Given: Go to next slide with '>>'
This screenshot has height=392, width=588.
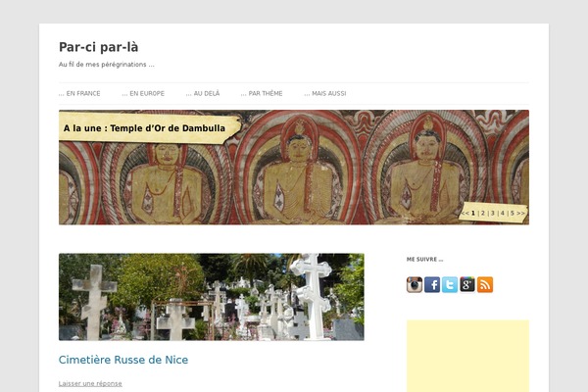Looking at the screenshot, I should pos(521,213).
